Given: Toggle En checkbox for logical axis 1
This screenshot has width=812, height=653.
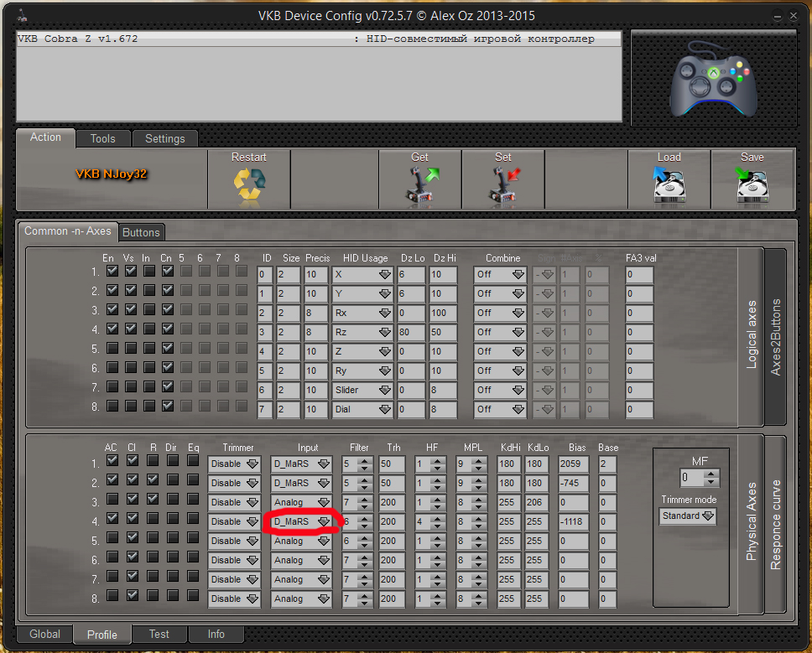Looking at the screenshot, I should coord(112,271).
